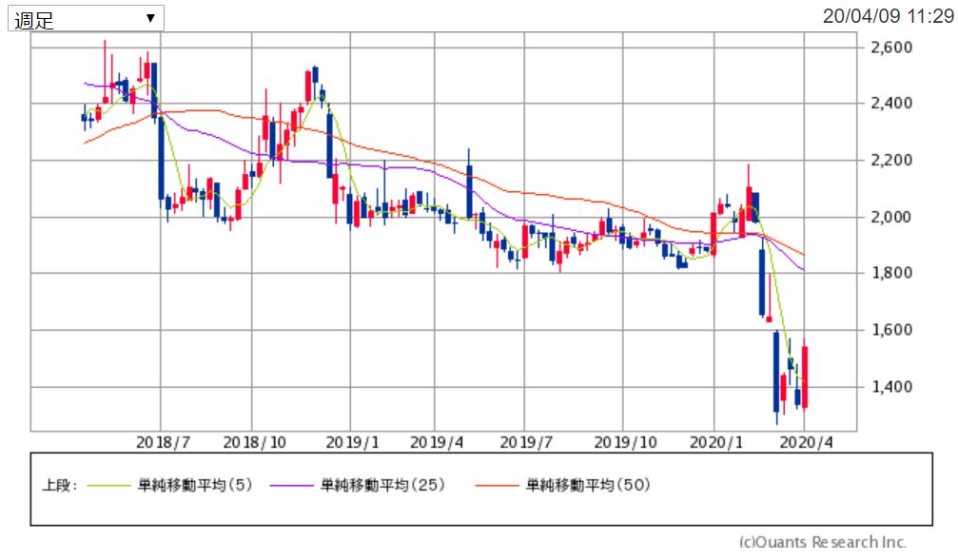Click the green line swatch in legend
This screenshot has width=958, height=560.
(108, 486)
